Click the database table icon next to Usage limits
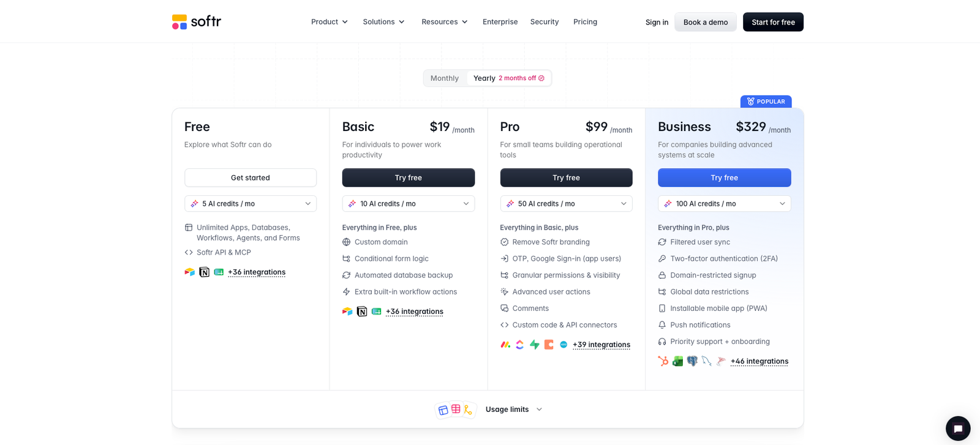Image resolution: width=980 pixels, height=445 pixels. [456, 409]
